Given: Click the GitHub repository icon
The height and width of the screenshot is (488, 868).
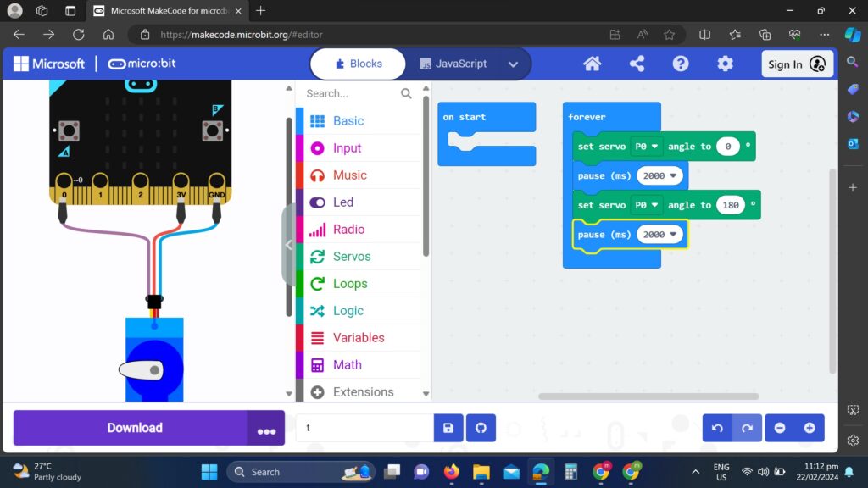Looking at the screenshot, I should pyautogui.click(x=481, y=428).
